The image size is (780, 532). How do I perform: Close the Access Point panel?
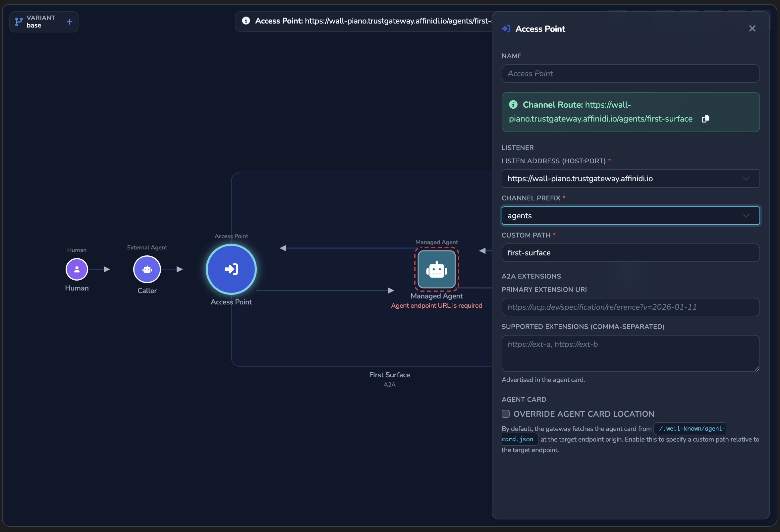click(x=752, y=28)
